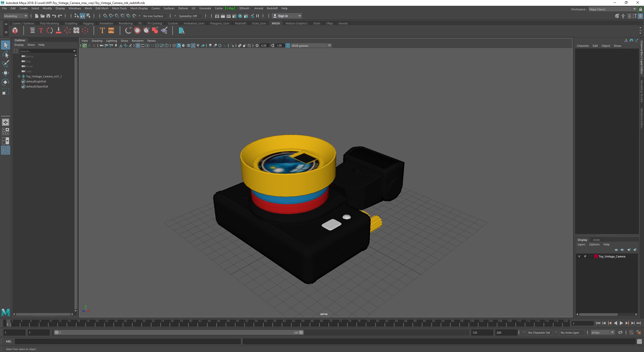
Task: Open the Modeling menu set dropdown
Action: pyautogui.click(x=16, y=16)
